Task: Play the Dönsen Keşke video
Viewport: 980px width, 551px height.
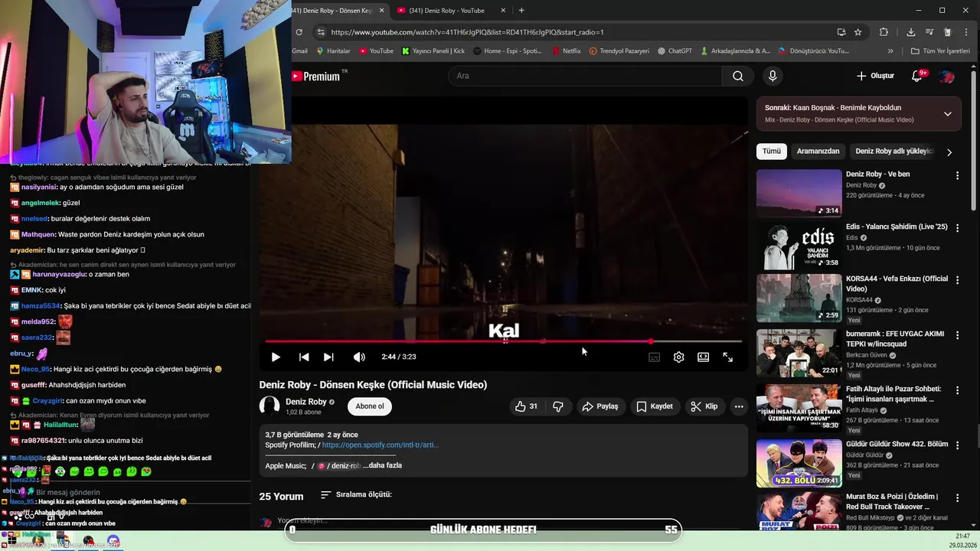Action: click(276, 357)
